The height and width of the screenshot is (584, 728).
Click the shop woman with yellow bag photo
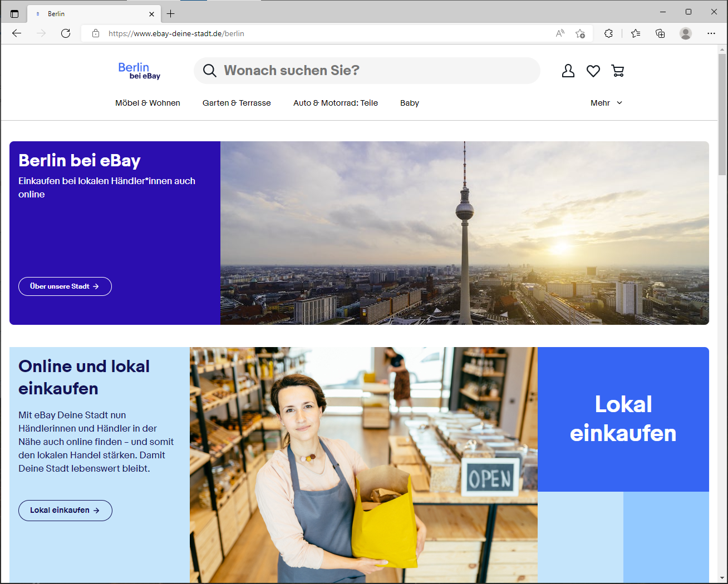pos(363,465)
